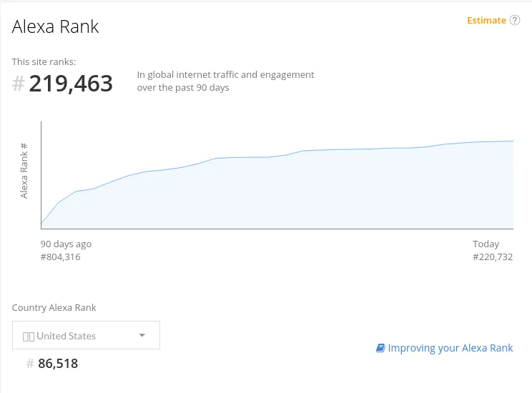
Task: Open the Improving your Alexa Rank link
Action: point(450,348)
